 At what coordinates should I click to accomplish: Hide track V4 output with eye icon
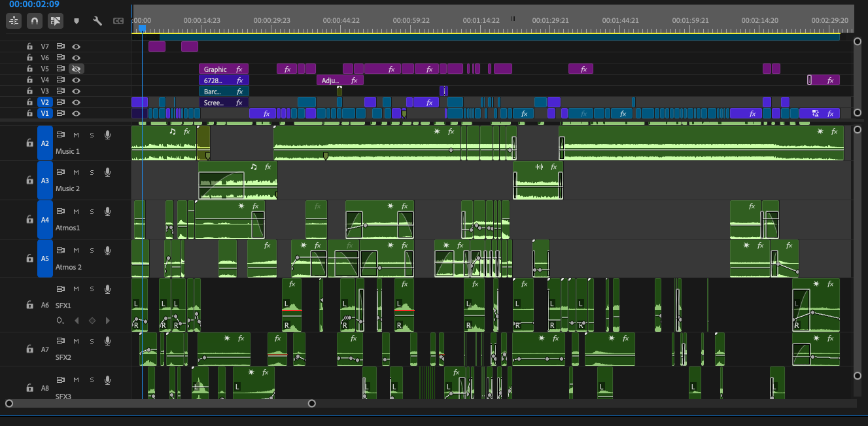77,80
